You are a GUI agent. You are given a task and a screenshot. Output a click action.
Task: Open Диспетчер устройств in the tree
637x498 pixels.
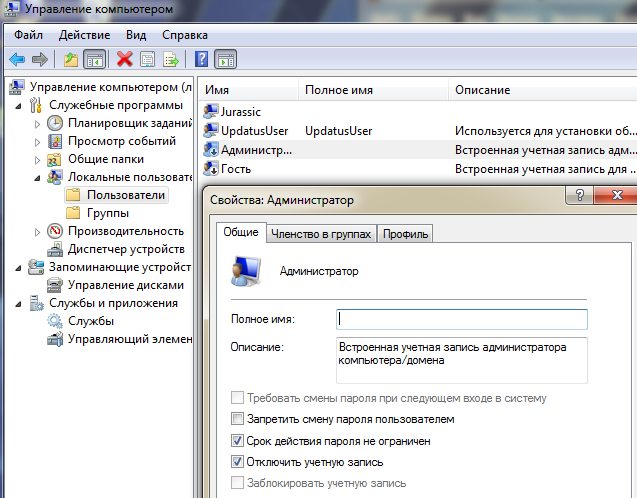tap(125, 249)
